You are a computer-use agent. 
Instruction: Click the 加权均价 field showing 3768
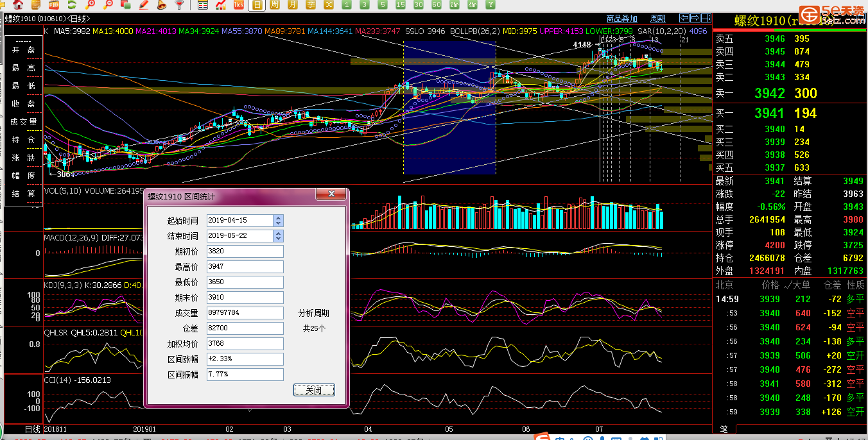click(x=245, y=344)
